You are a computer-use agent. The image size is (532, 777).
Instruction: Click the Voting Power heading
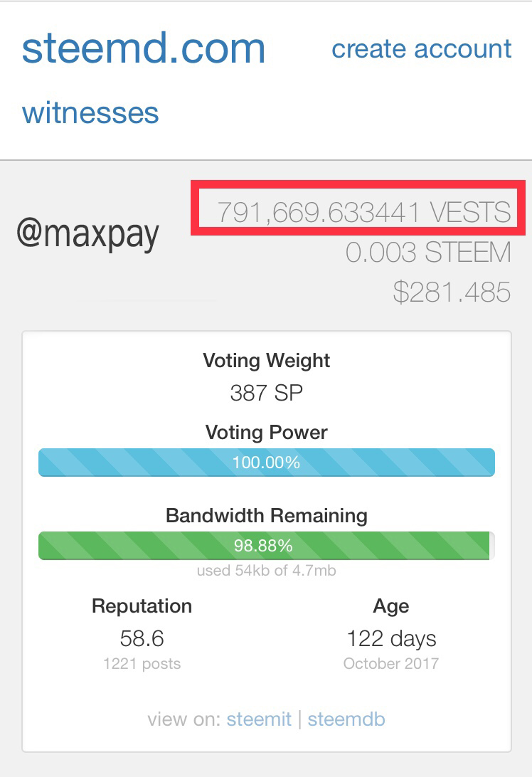click(x=267, y=432)
